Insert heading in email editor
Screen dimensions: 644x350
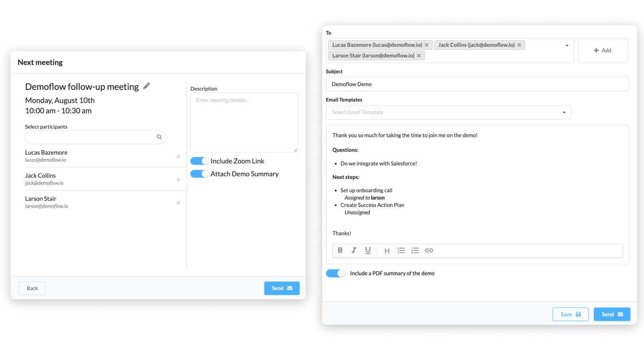tap(387, 251)
